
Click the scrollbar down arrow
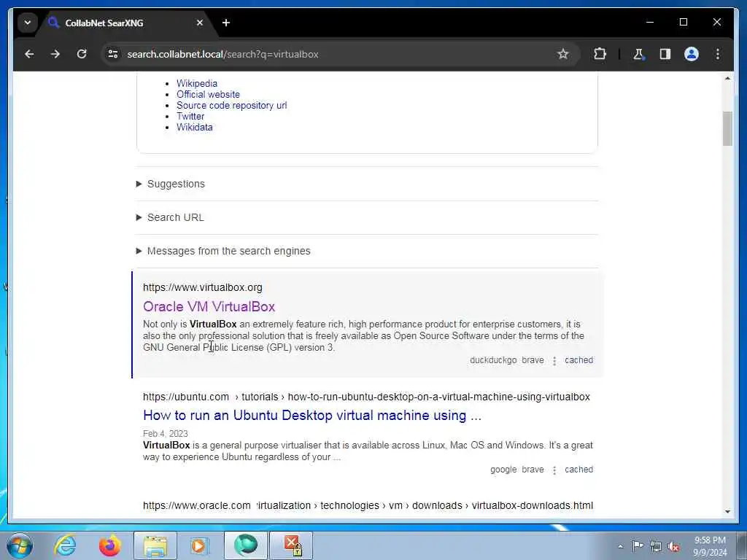click(727, 511)
